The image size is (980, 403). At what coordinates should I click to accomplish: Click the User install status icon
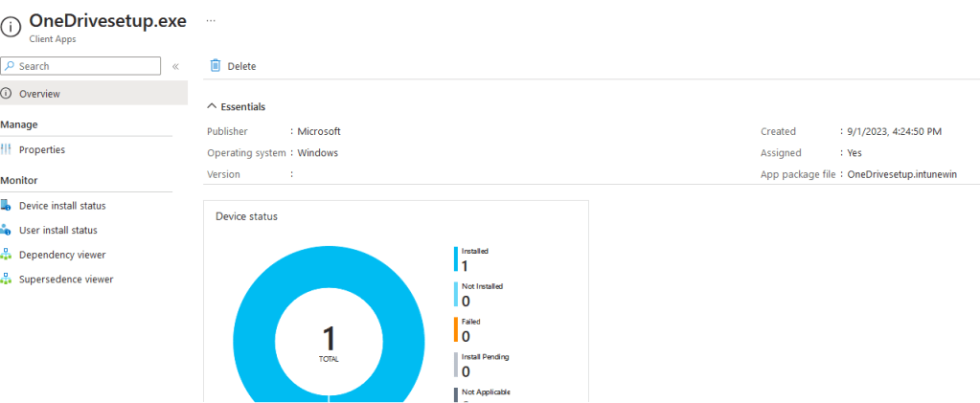tap(7, 231)
